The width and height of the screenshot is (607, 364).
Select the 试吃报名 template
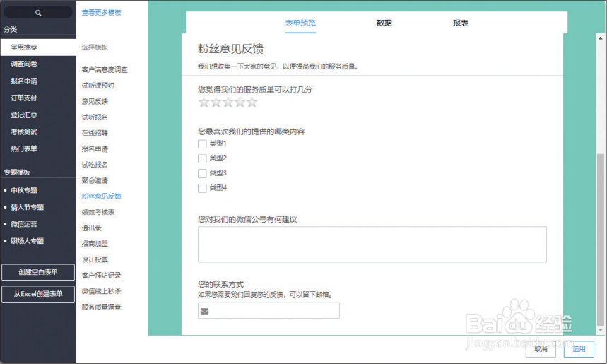tap(95, 165)
